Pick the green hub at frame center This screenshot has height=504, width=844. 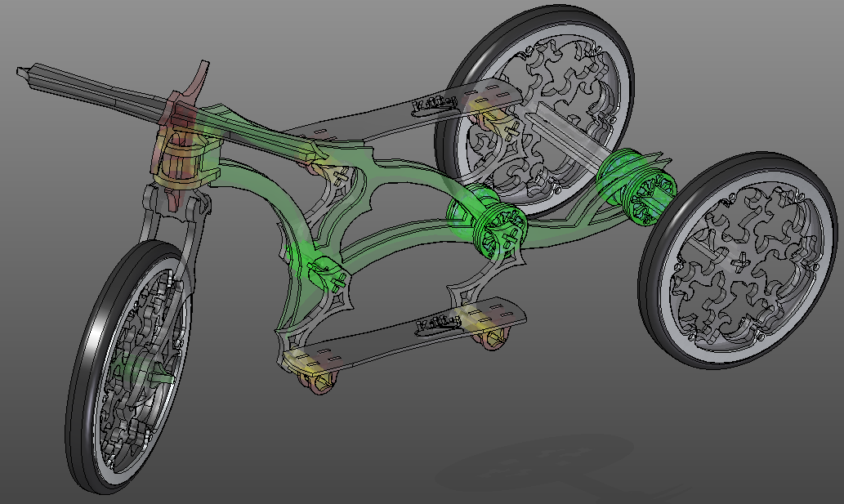pyautogui.click(x=487, y=221)
